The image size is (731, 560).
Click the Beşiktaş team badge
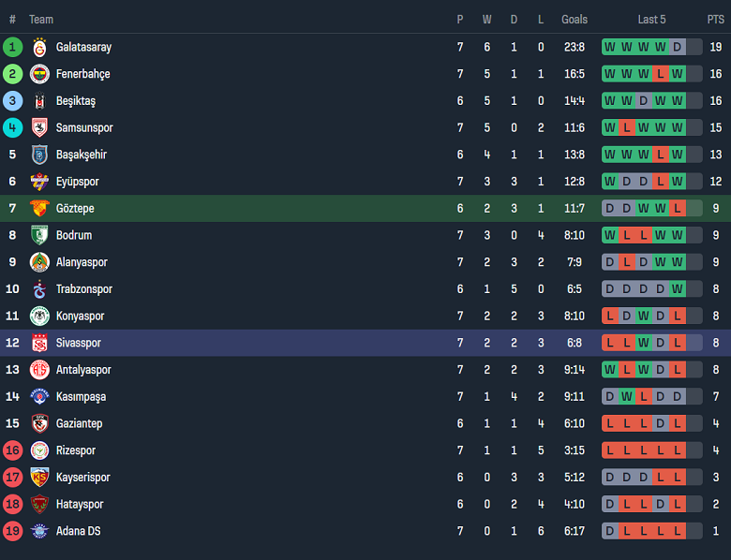point(39,101)
